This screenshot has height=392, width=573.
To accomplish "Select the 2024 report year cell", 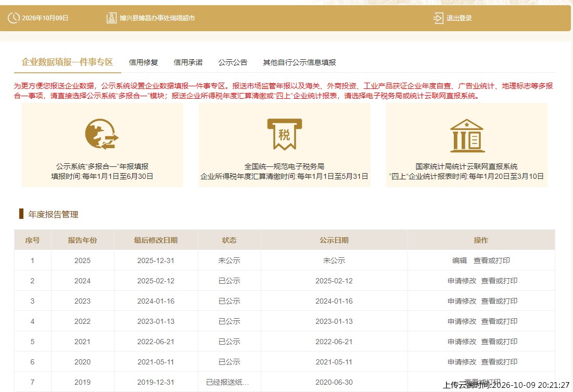I will (x=83, y=281).
